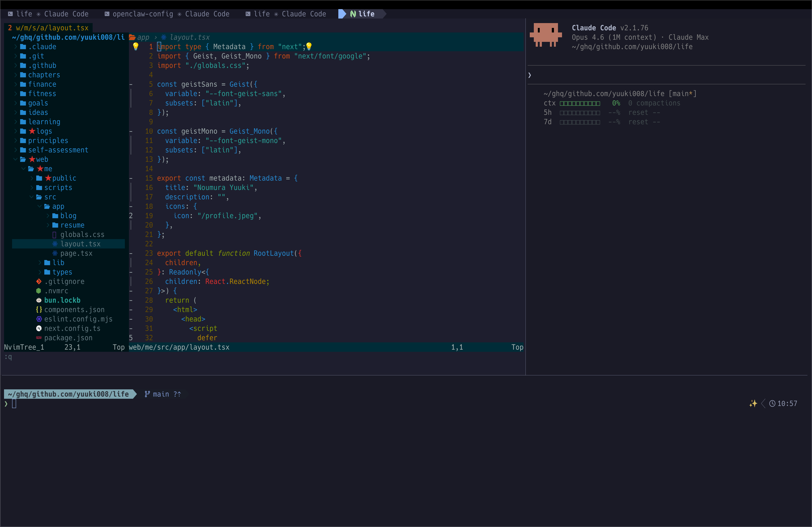This screenshot has height=527, width=812.
Task: Expand the types folder chevron
Action: tap(39, 272)
